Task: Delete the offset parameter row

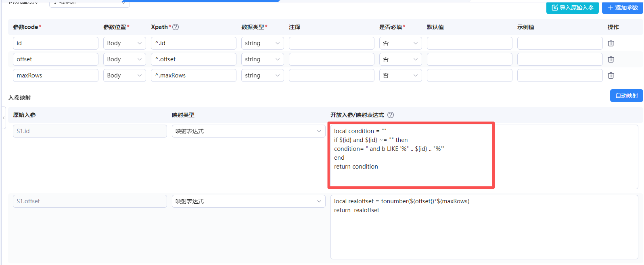Action: 611,59
